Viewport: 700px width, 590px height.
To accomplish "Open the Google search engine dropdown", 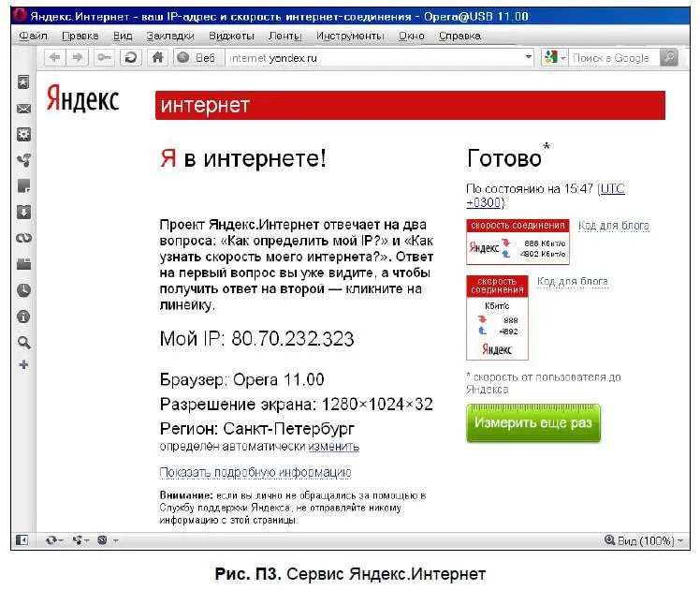I will pyautogui.click(x=555, y=58).
